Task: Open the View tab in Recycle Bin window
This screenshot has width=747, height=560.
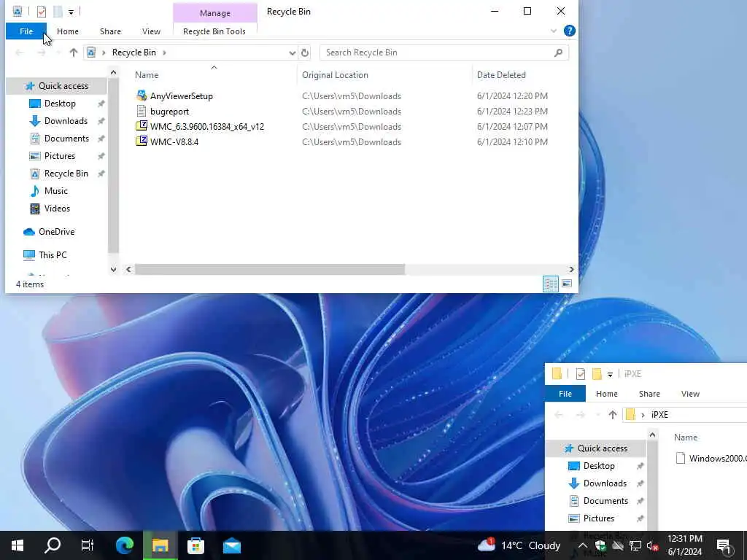Action: pyautogui.click(x=151, y=31)
